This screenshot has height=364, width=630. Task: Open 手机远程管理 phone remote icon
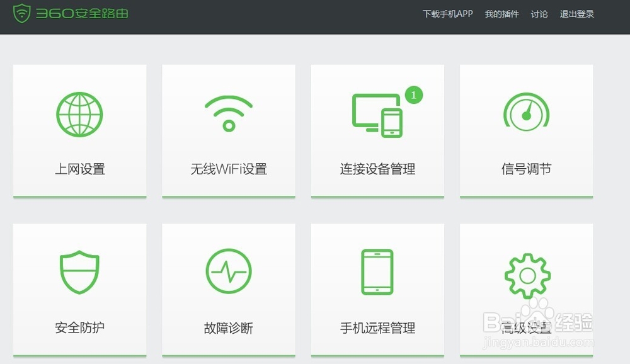[377, 272]
